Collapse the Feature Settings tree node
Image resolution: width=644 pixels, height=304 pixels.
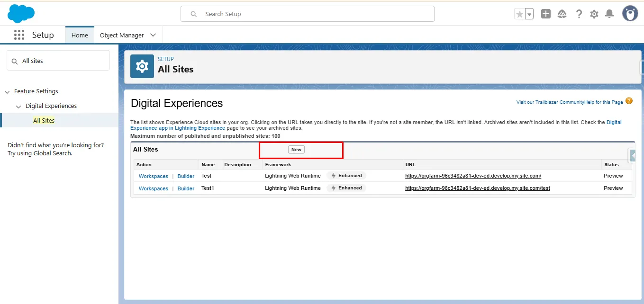pos(7,91)
